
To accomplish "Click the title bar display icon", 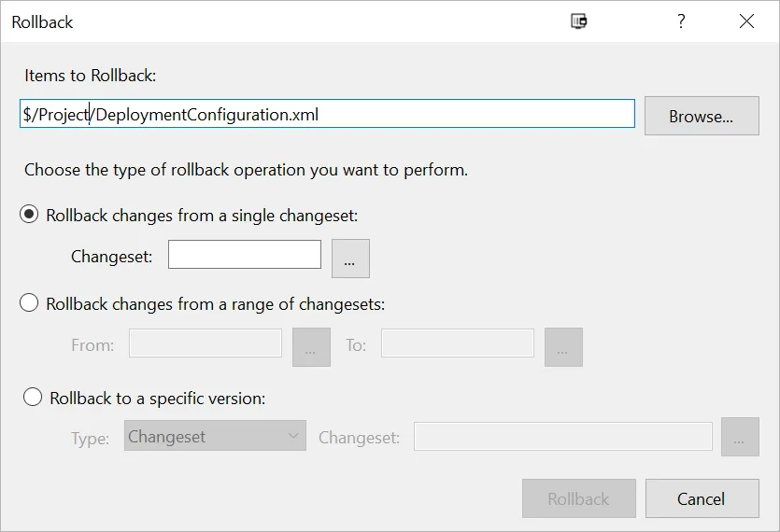I will (x=578, y=21).
